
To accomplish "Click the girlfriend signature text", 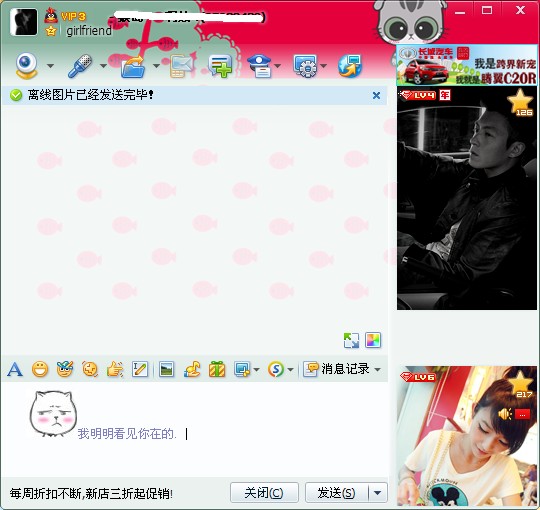I will [x=89, y=31].
